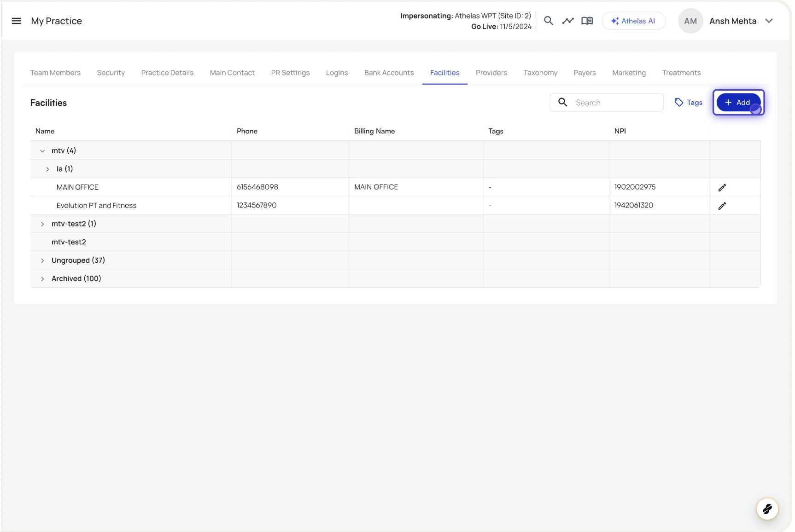795x532 pixels.
Task: Click MAIN OFFICE billing name cell
Action: 376,187
